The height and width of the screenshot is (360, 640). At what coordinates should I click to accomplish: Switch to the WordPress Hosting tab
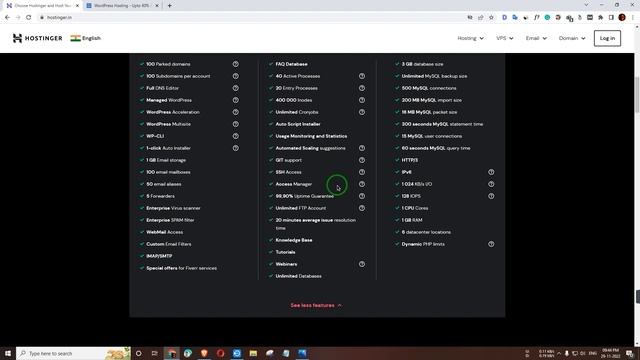(x=121, y=6)
